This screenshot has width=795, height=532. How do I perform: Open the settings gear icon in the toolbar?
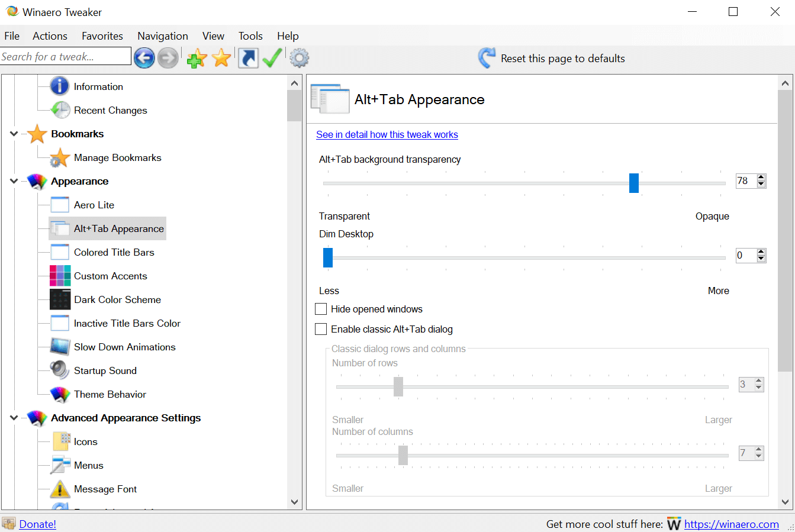coord(299,57)
